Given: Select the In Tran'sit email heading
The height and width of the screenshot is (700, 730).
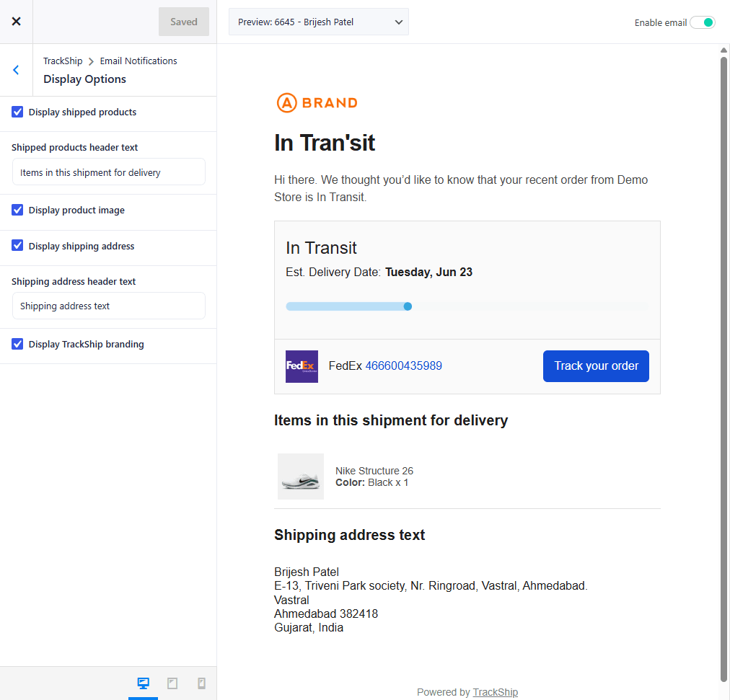Looking at the screenshot, I should coord(325,143).
